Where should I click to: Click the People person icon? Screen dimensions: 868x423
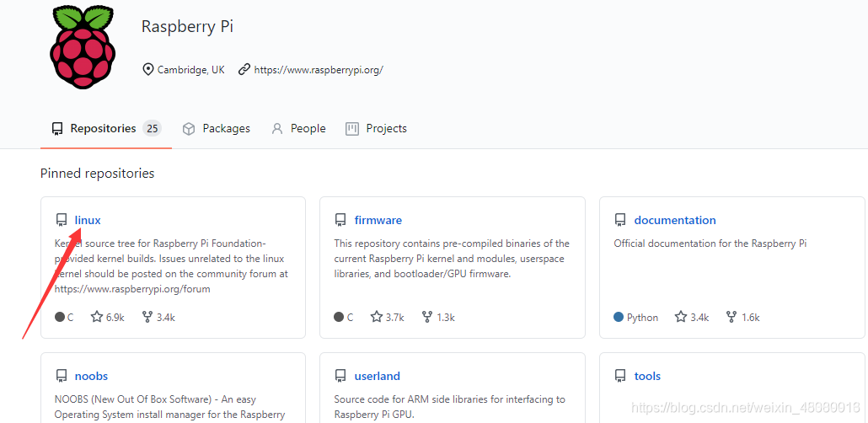tap(276, 129)
